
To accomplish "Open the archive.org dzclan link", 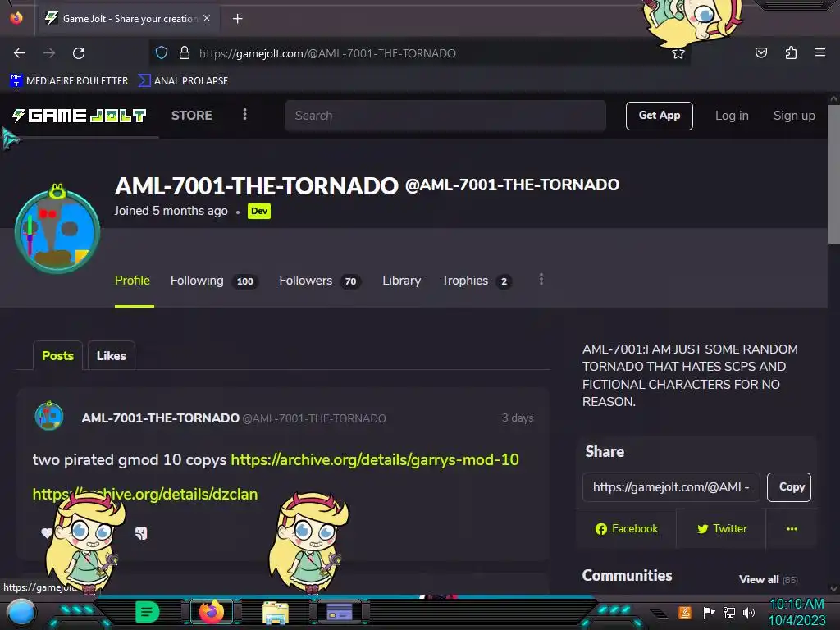I will click(145, 494).
